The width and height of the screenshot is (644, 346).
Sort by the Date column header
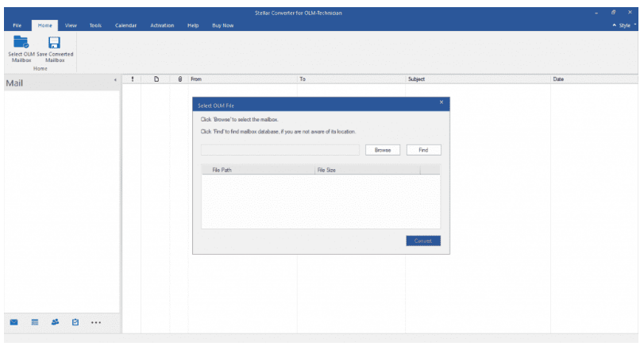[594, 79]
